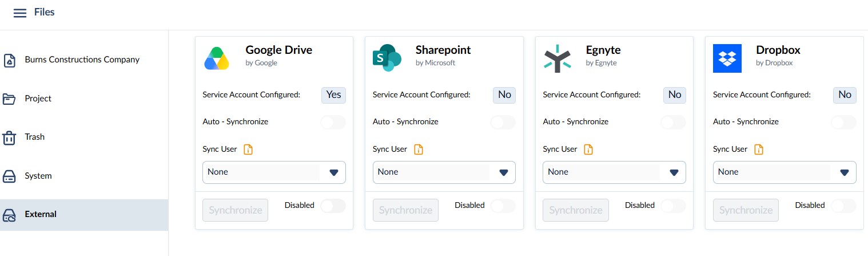Click the Trash bin icon in sidebar
Screen dimensions: 868x256
pyautogui.click(x=9, y=137)
